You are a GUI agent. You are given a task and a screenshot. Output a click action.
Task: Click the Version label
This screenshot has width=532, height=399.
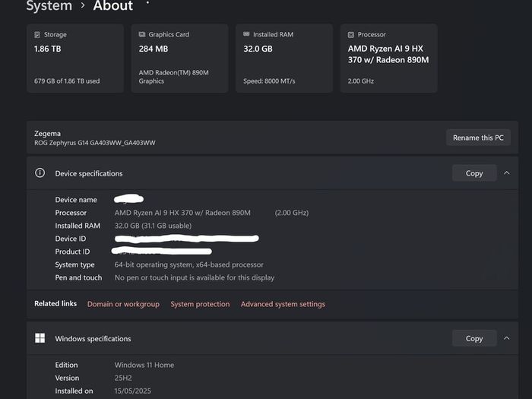pyautogui.click(x=67, y=378)
